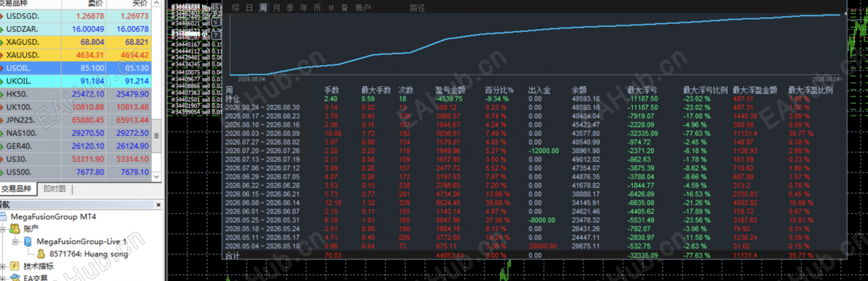This screenshot has height=281, width=868.
Task: Select the XAUUSD. symbol row
Action: pos(76,55)
